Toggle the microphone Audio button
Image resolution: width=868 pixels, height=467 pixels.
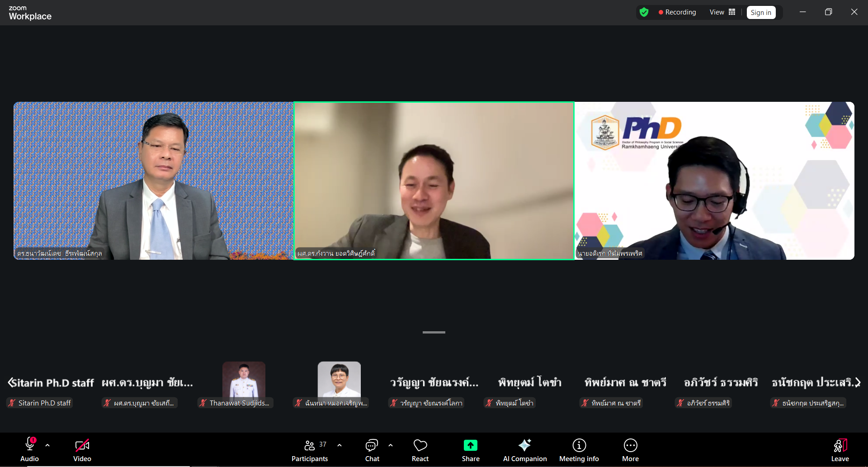30,450
